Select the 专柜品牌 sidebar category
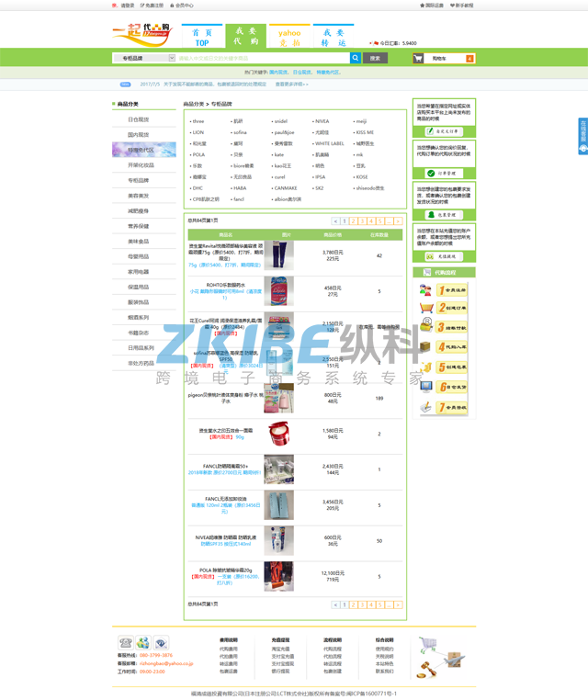This screenshot has width=588, height=700. click(x=139, y=180)
